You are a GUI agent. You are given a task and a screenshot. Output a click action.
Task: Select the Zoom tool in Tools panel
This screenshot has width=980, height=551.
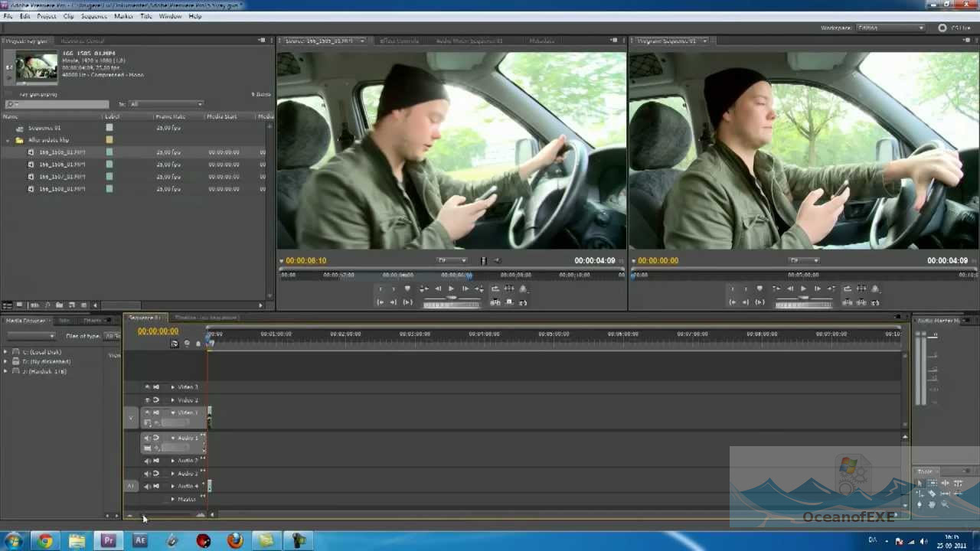point(945,504)
